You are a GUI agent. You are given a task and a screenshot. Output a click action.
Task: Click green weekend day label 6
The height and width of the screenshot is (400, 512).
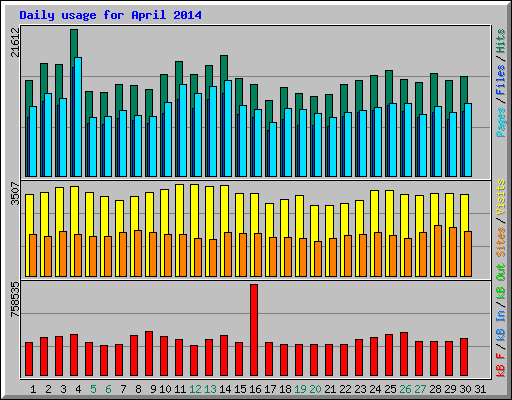[108, 389]
